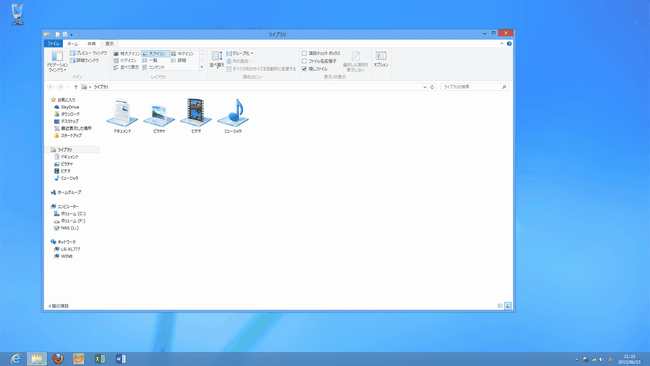This screenshot has height=366, width=650.
Task: Expand the address bar history dropdown
Action: [424, 87]
